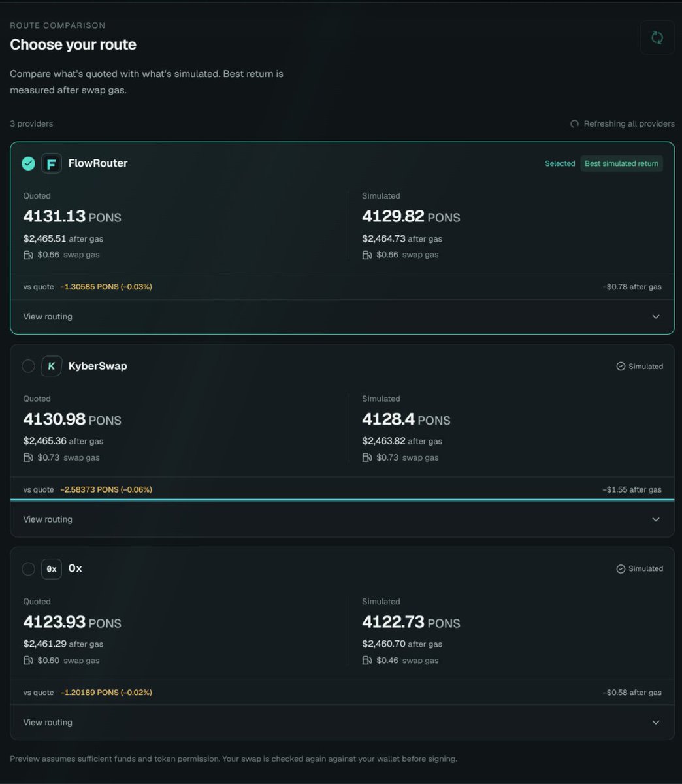Click the FlowRouter logo icon

[x=52, y=163]
